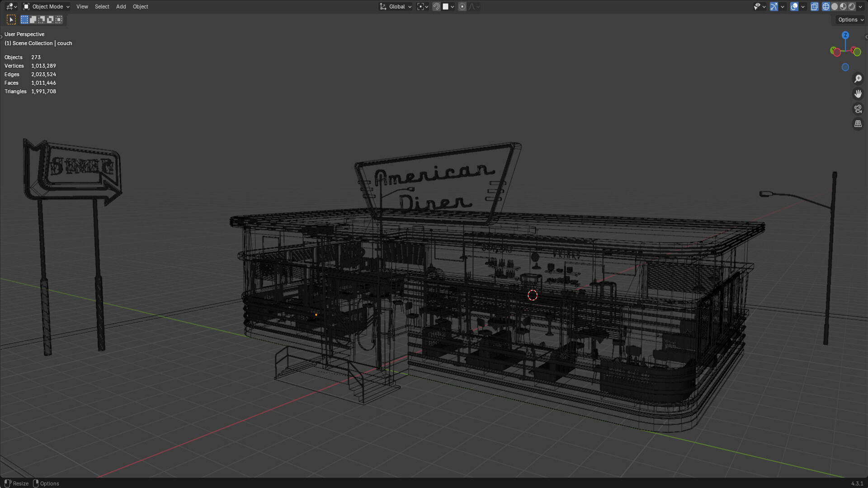The image size is (868, 488).
Task: Open Global transform orientation dropdown
Action: point(396,6)
